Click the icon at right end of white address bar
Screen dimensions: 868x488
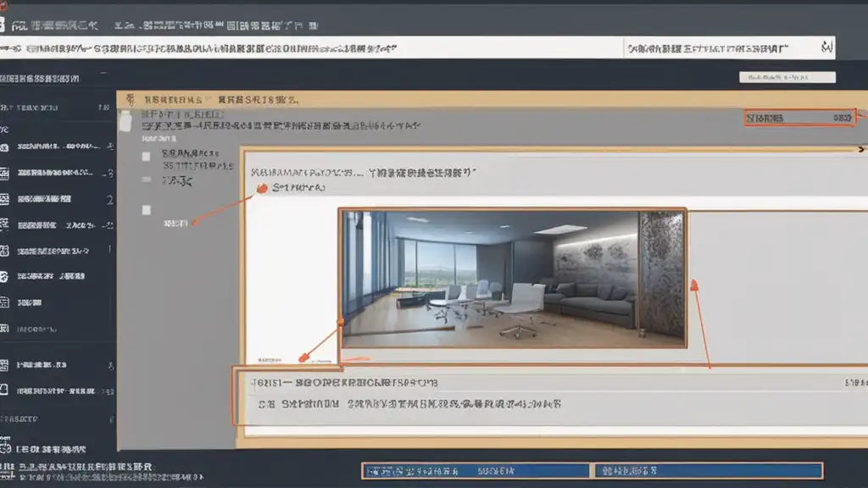(826, 48)
